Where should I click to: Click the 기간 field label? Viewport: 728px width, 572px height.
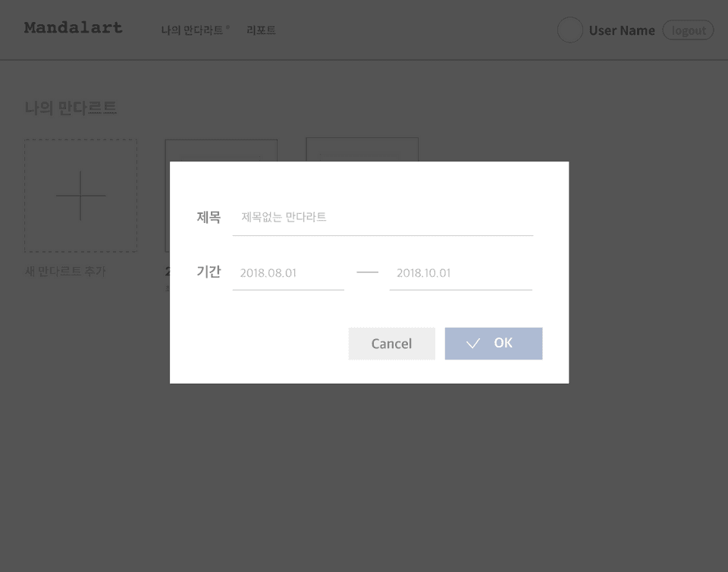(x=209, y=272)
